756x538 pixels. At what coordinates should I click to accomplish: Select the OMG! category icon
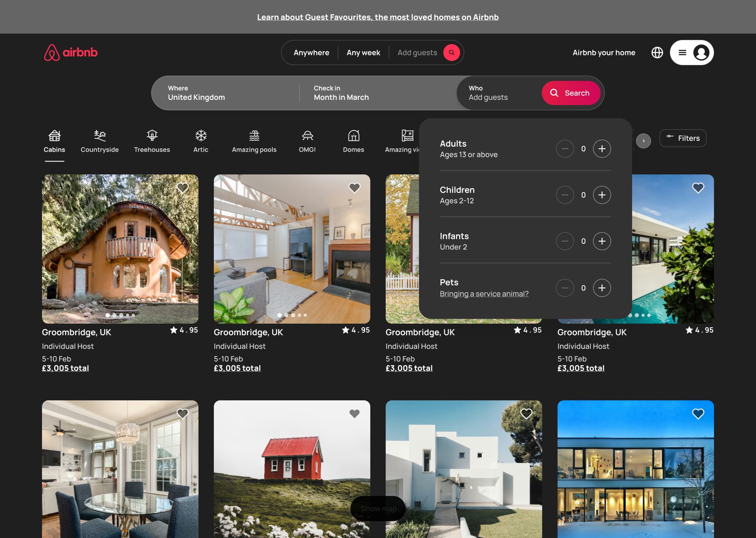pos(307,136)
